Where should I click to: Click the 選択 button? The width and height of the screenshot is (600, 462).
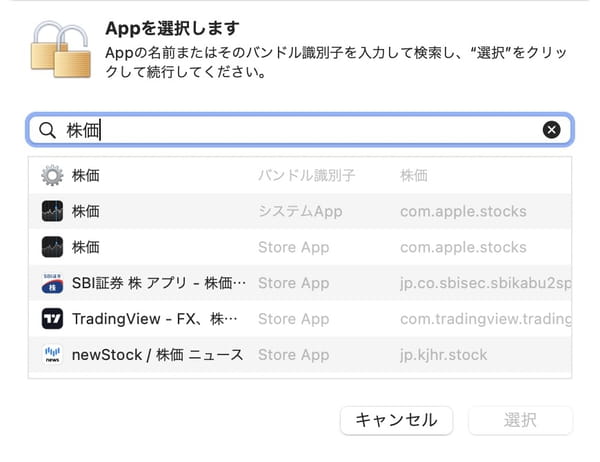click(520, 420)
